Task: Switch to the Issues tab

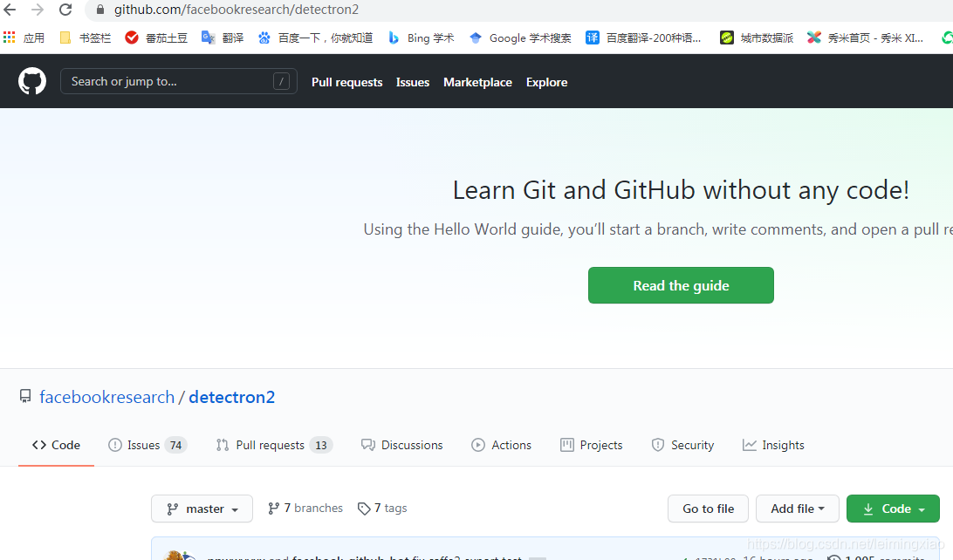Action: [x=146, y=445]
